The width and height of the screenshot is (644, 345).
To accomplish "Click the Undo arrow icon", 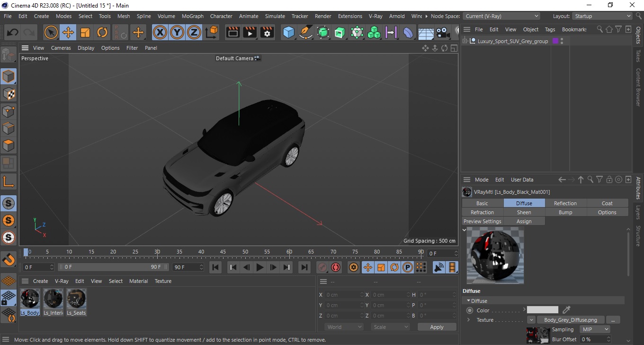I will (13, 33).
